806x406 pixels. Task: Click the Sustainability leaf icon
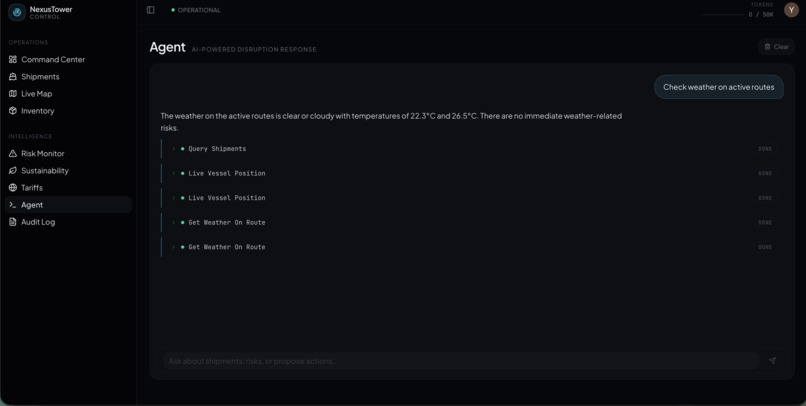tap(13, 170)
